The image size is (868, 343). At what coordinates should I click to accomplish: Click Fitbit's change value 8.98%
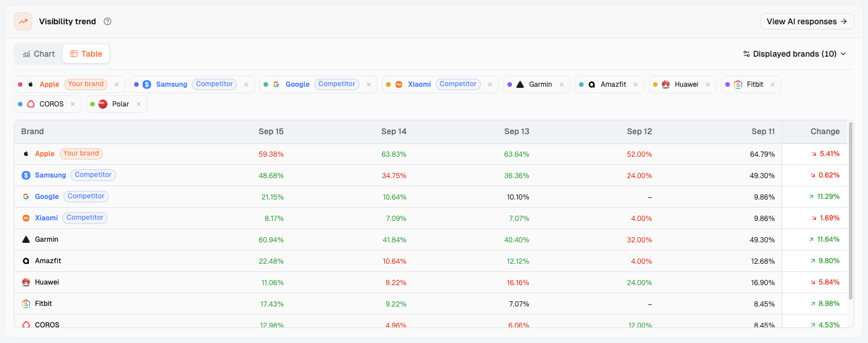click(824, 304)
